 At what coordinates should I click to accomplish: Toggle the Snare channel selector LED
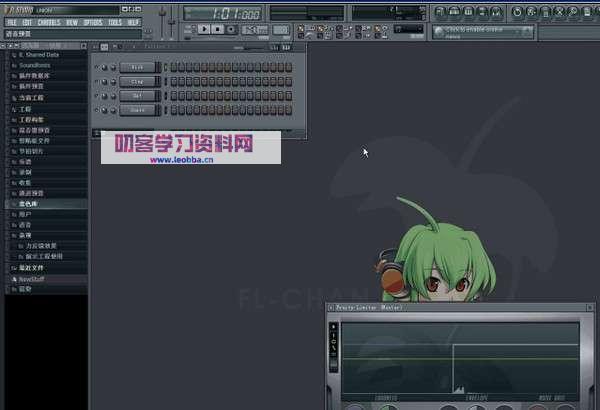click(166, 110)
